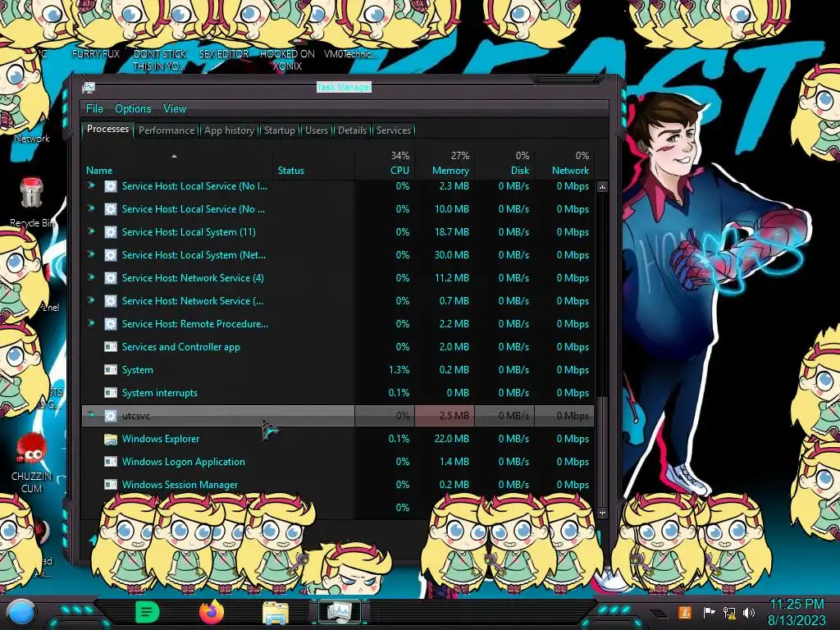This screenshot has width=840, height=630.
Task: Open the View menu
Action: [175, 109]
